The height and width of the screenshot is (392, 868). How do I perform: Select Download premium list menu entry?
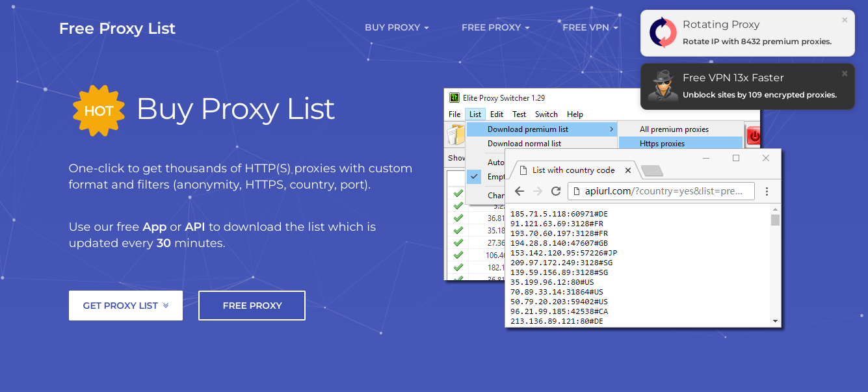click(x=542, y=129)
